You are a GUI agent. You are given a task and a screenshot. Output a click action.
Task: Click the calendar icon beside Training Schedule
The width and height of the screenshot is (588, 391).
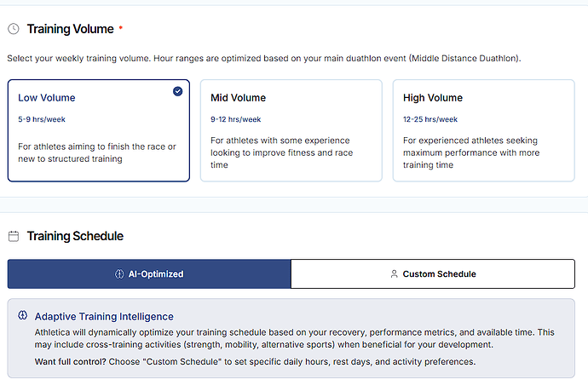click(14, 236)
